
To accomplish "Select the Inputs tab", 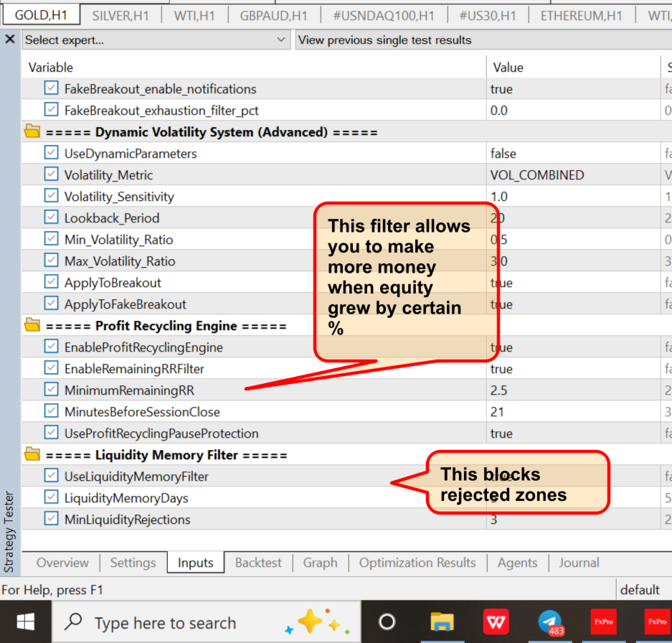I will (195, 563).
